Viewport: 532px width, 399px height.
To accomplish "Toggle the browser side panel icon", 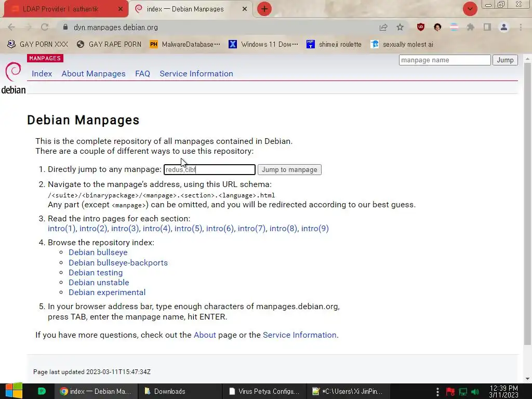I will 487,27.
